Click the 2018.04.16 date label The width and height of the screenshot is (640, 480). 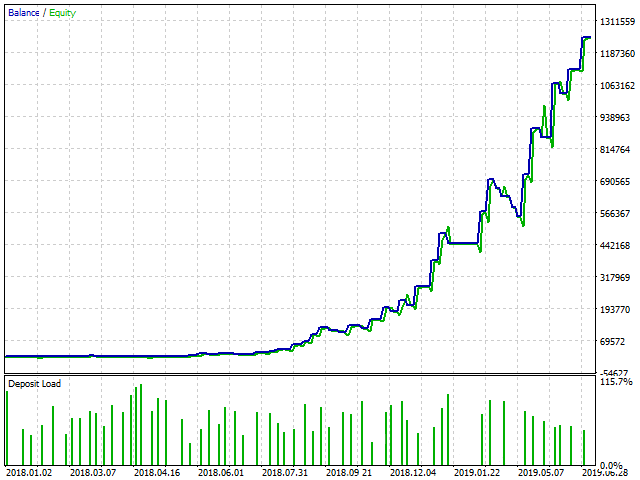157,473
